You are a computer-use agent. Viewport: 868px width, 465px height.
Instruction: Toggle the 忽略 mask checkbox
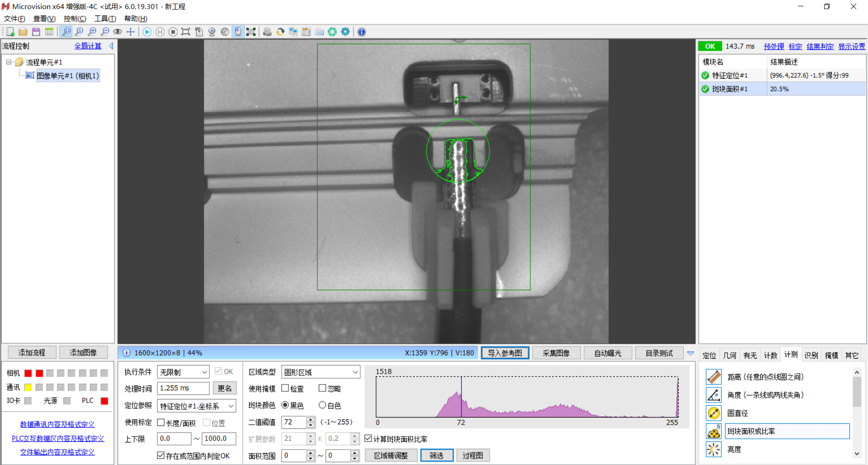322,388
